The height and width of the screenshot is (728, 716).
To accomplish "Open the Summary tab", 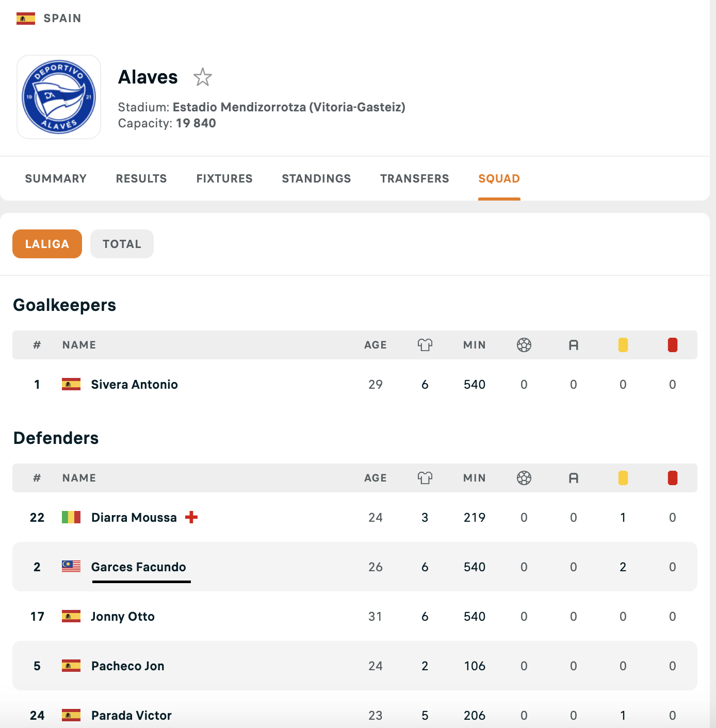I will point(56,178).
